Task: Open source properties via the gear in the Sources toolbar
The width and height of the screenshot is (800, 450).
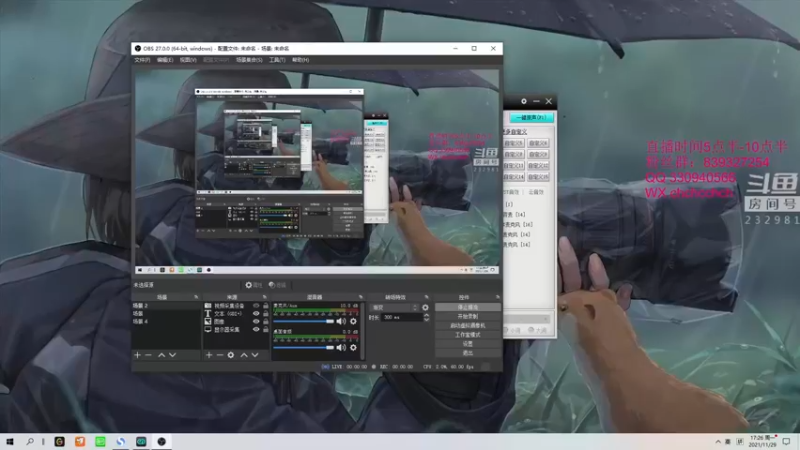Action: tap(231, 355)
